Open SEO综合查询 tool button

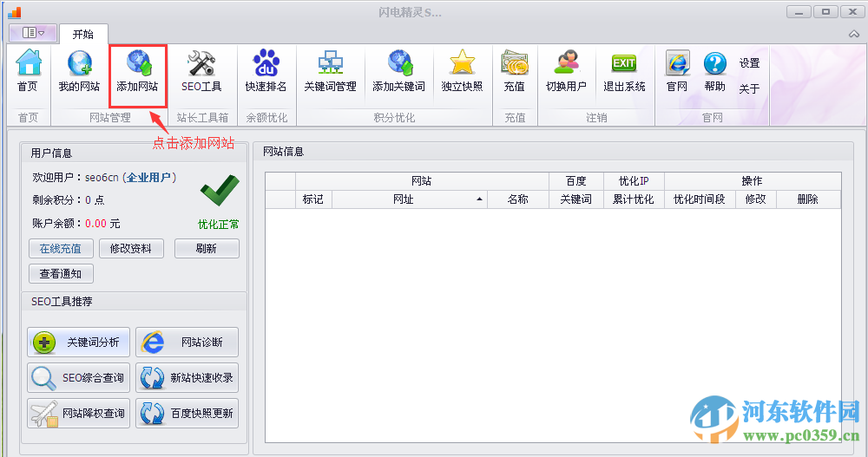(x=79, y=377)
